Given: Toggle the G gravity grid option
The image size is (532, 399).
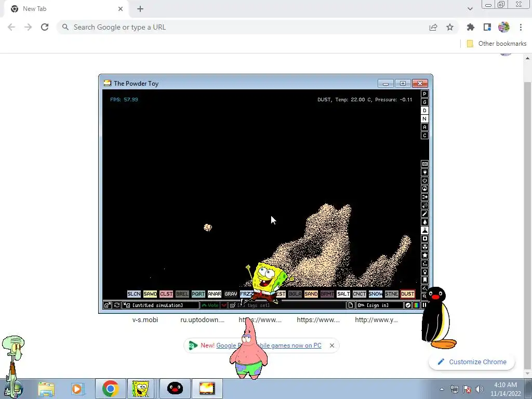Looking at the screenshot, I should coord(424,102).
